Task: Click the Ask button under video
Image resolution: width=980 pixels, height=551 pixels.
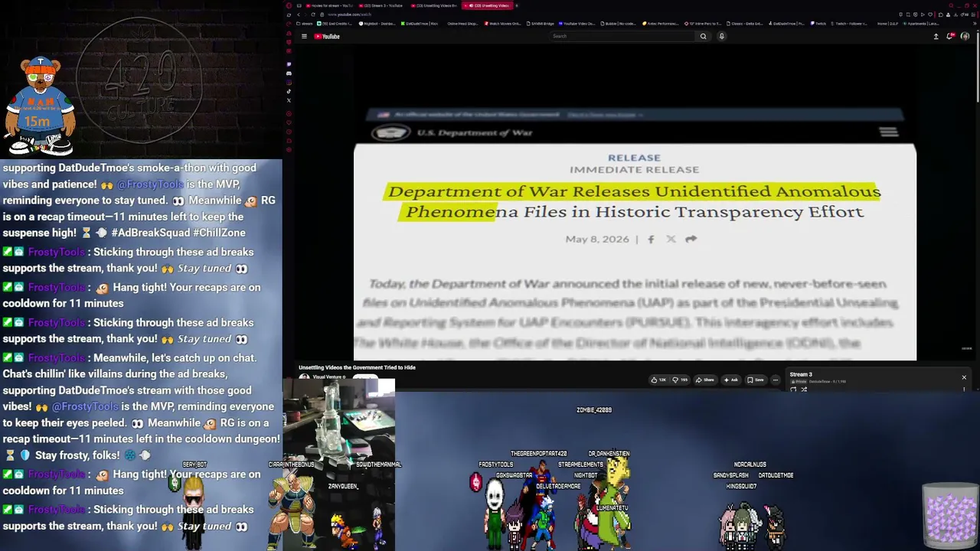Action: [x=731, y=380]
